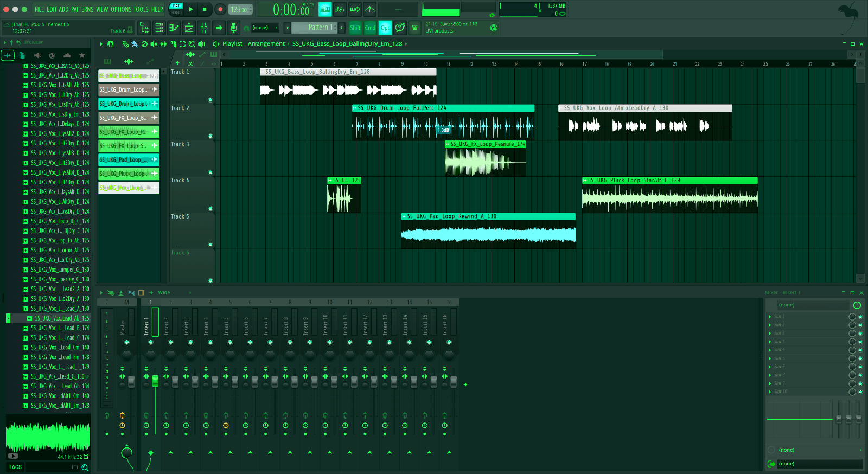Open the FILE menu
Image resolution: width=868 pixels, height=474 pixels.
point(39,9)
